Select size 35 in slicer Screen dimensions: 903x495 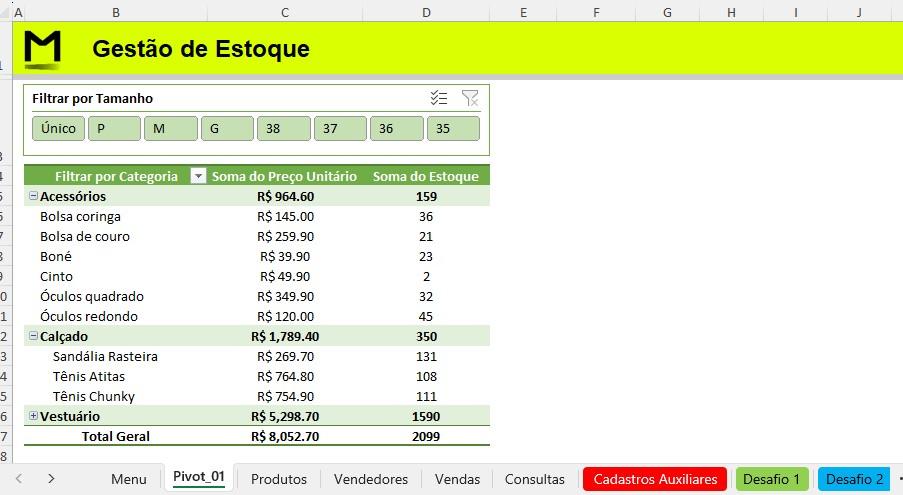point(453,128)
